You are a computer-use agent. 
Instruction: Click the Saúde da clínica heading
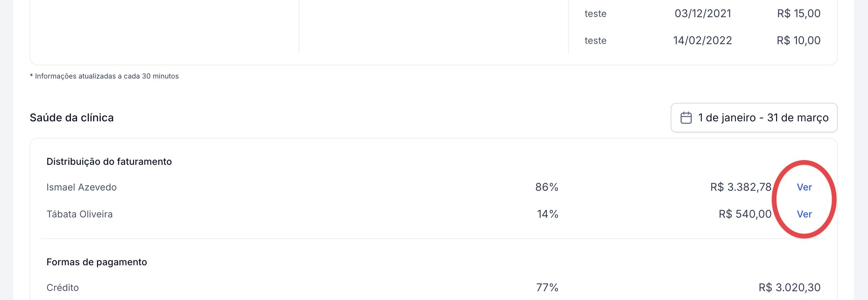[x=72, y=118]
